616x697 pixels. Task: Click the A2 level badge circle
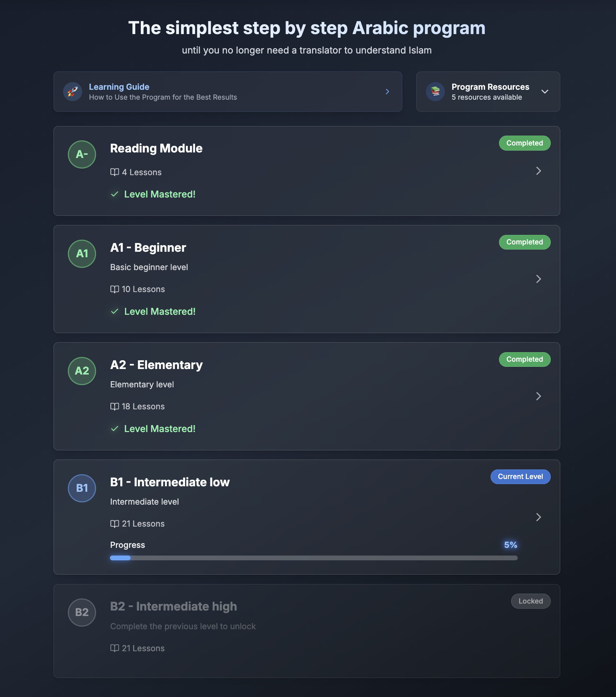click(82, 371)
